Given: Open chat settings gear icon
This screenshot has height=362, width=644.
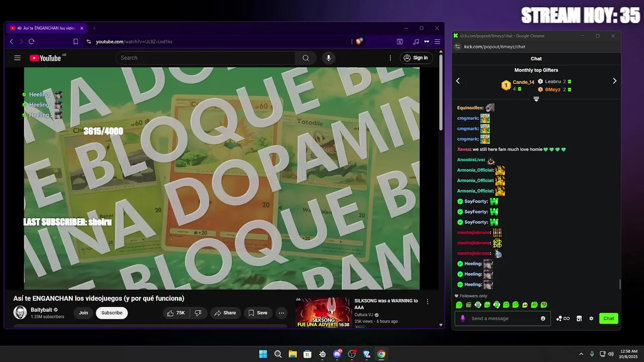Looking at the screenshot, I should pyautogui.click(x=591, y=318).
